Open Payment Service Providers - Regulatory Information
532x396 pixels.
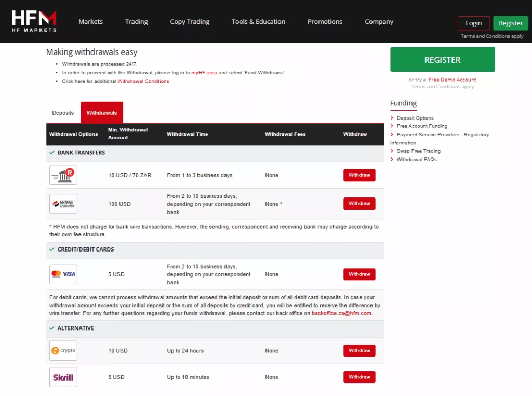pyautogui.click(x=440, y=138)
